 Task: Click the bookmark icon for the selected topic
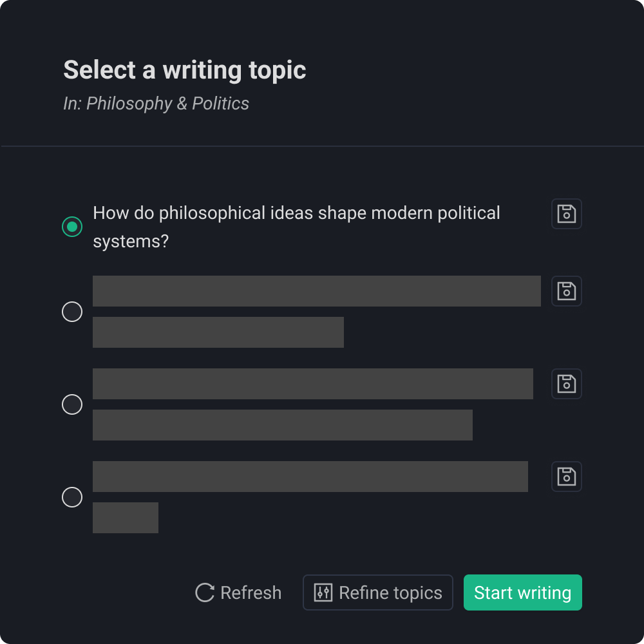tap(566, 214)
